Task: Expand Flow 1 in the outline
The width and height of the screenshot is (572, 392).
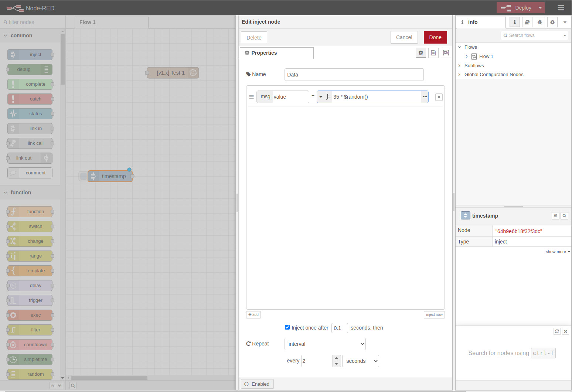Action: coord(467,57)
